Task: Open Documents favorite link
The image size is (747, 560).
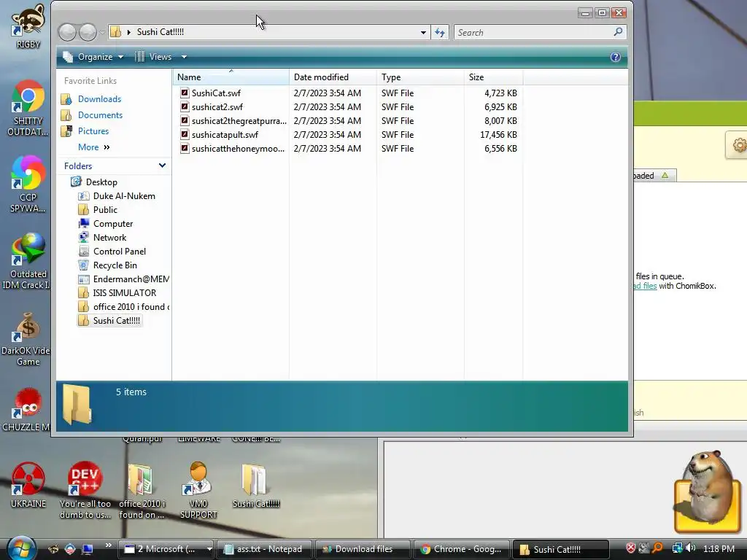Action: tap(100, 115)
